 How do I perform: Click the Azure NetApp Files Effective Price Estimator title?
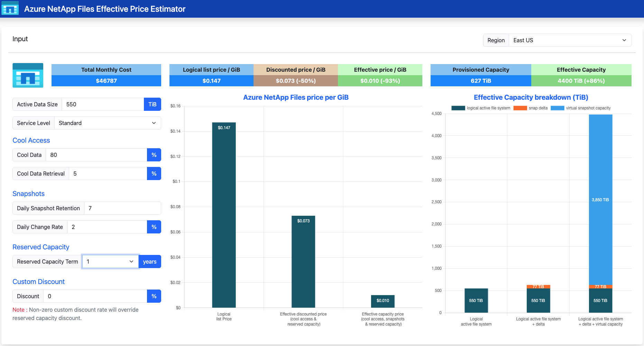click(x=105, y=9)
